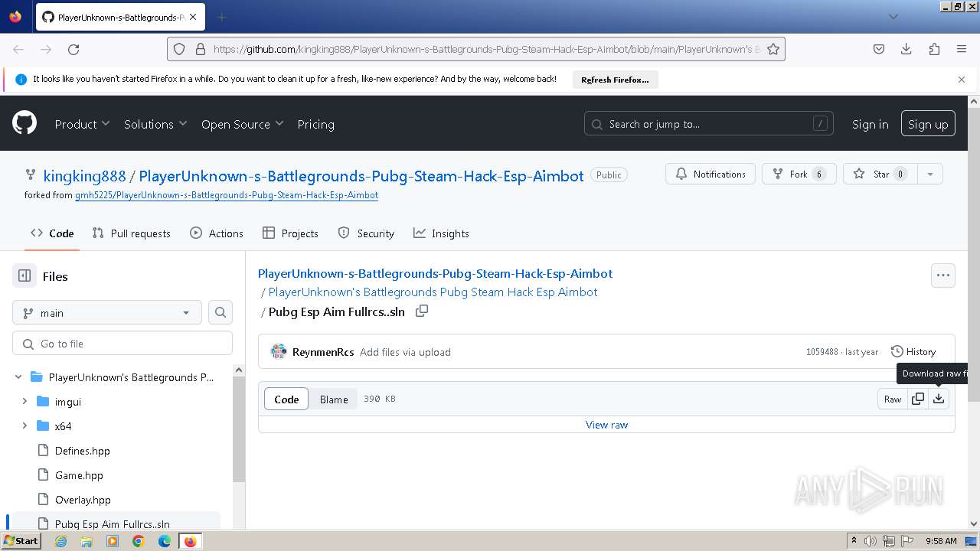
Task: Click the Pricing link
Action: pos(315,124)
